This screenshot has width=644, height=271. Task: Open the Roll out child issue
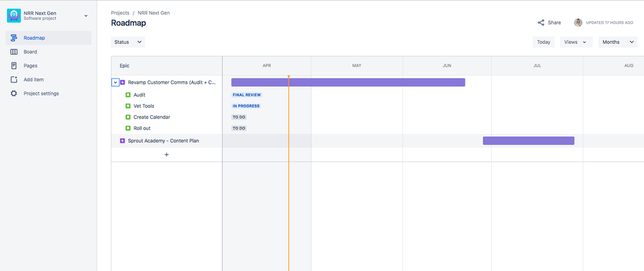tap(142, 128)
